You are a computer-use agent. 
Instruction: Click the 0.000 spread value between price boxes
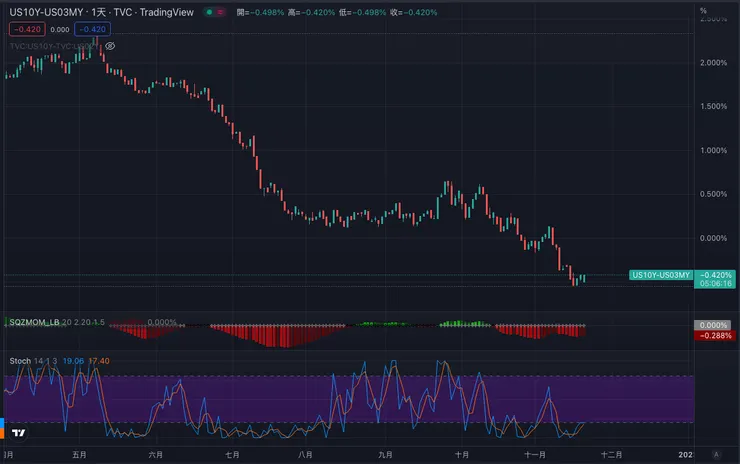[60, 29]
